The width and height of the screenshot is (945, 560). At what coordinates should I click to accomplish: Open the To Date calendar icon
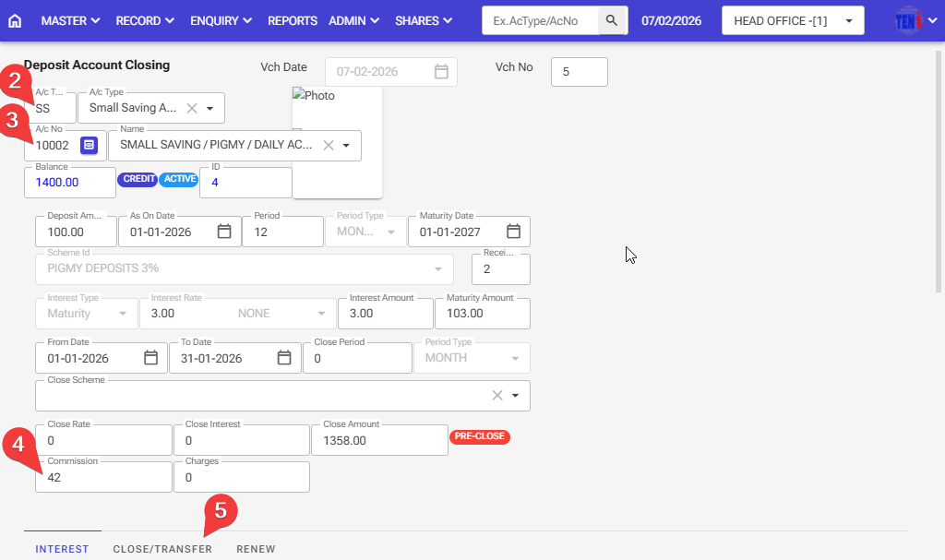(284, 358)
